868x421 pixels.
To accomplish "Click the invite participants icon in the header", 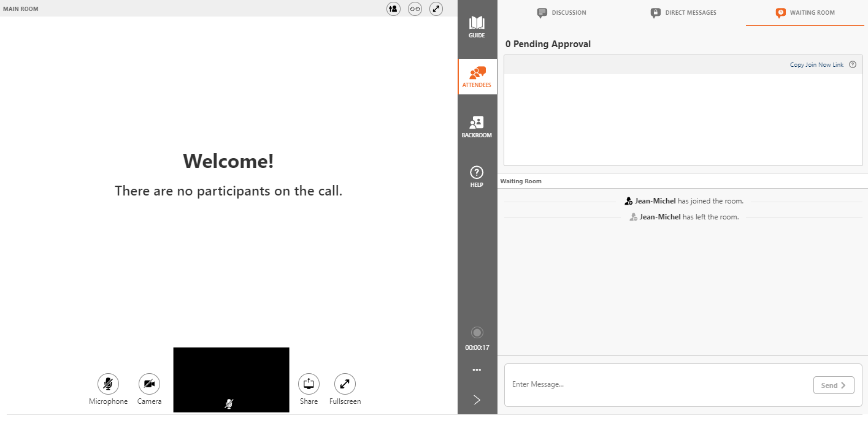I will (x=393, y=9).
